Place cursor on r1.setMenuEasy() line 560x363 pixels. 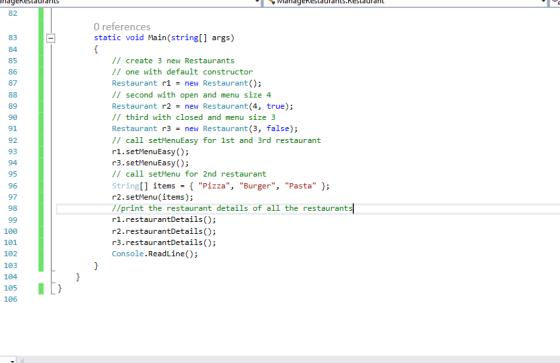[x=150, y=152]
